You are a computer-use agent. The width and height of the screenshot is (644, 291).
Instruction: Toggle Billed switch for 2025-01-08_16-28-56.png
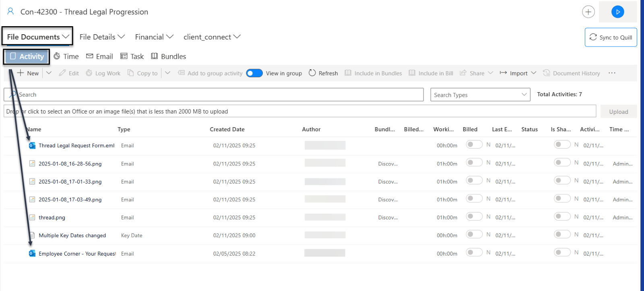tap(474, 162)
